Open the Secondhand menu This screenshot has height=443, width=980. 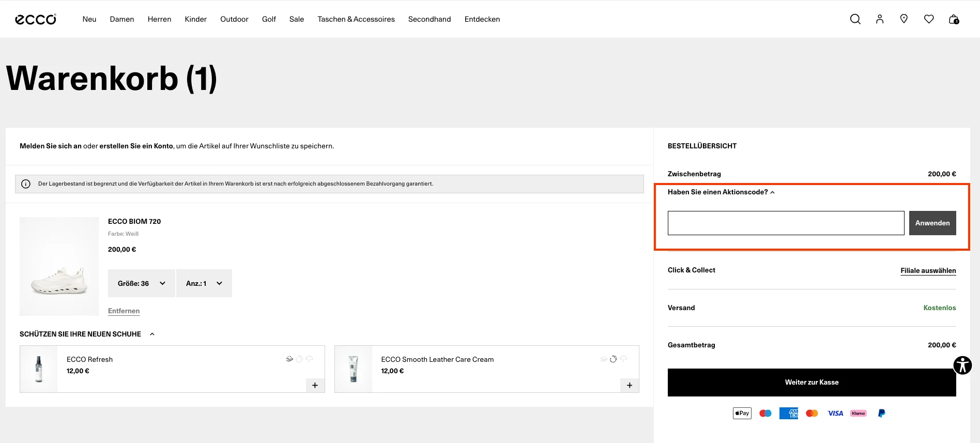(430, 19)
